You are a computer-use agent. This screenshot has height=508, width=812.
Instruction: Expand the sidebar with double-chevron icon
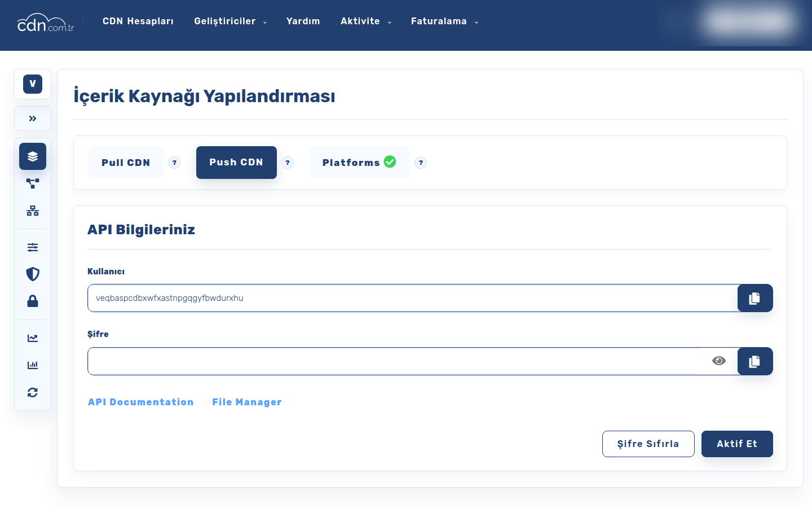click(33, 119)
